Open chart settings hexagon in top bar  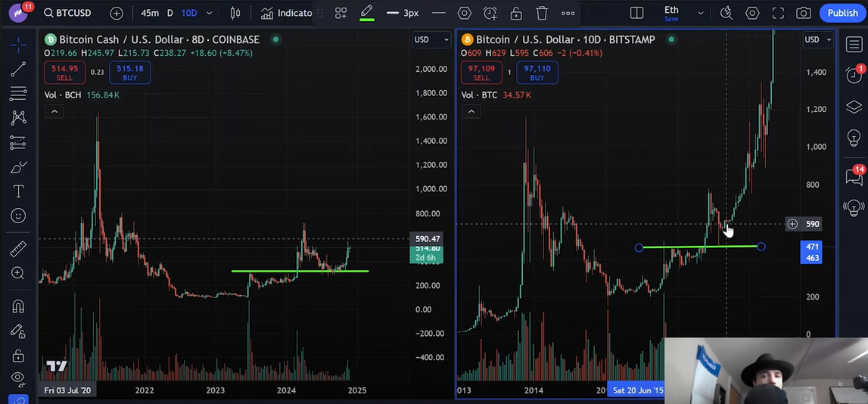click(x=751, y=14)
